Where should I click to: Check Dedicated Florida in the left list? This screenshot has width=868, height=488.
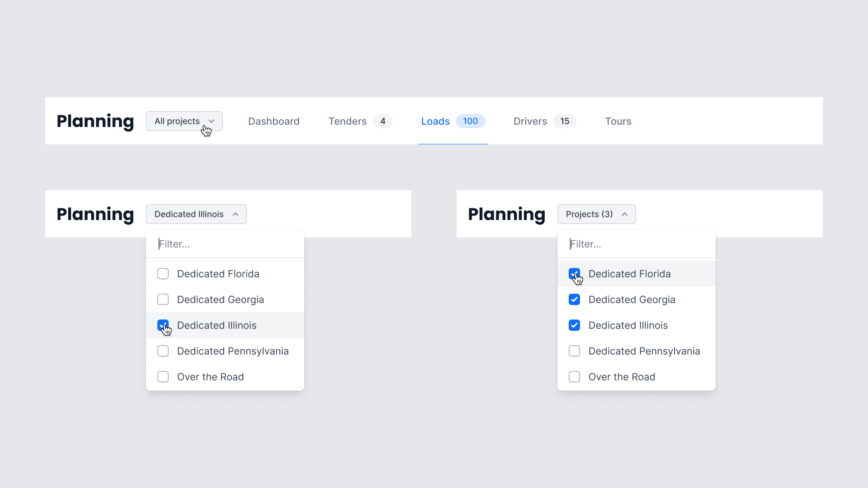coord(163,274)
